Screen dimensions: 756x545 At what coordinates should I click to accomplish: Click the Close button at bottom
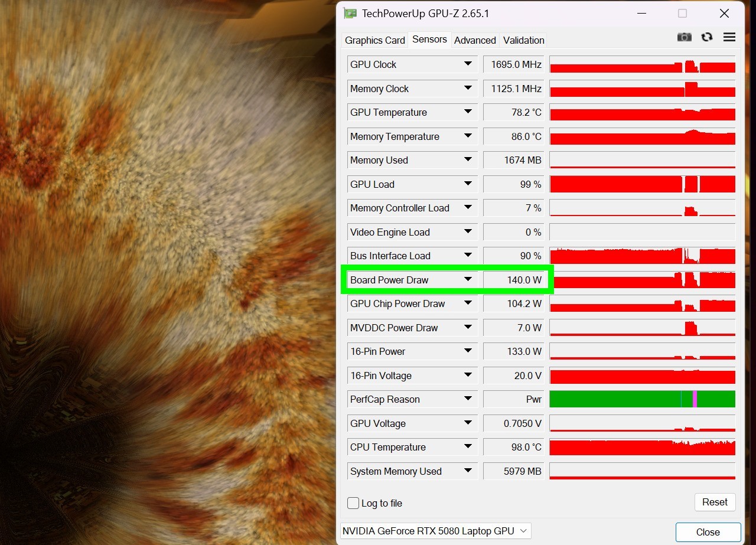point(708,532)
